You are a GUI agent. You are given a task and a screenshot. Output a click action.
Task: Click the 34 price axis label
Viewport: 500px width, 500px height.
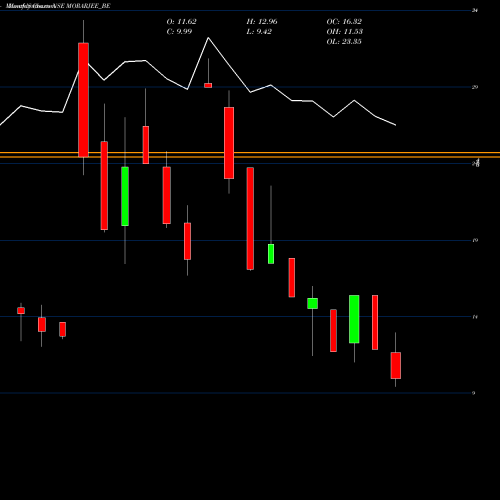pyautogui.click(x=475, y=11)
